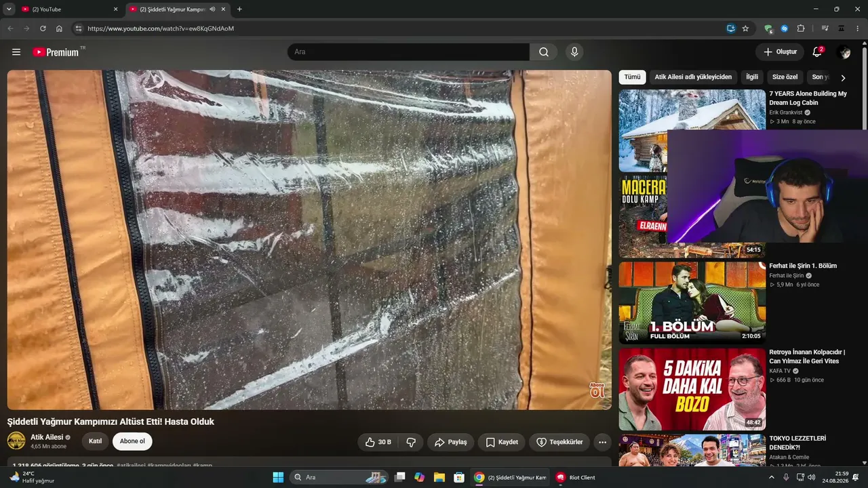868x488 pixels.
Task: Dislike the video with thumbs down
Action: 411,442
